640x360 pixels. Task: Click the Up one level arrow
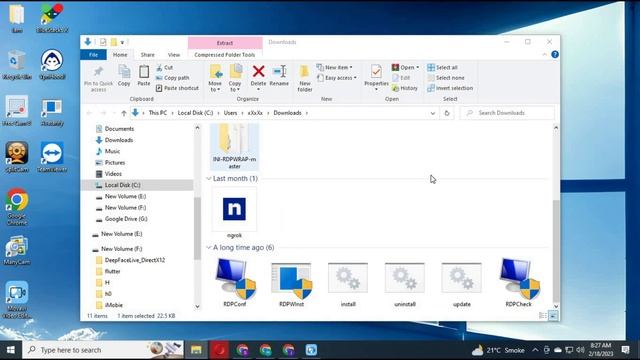(x=124, y=113)
